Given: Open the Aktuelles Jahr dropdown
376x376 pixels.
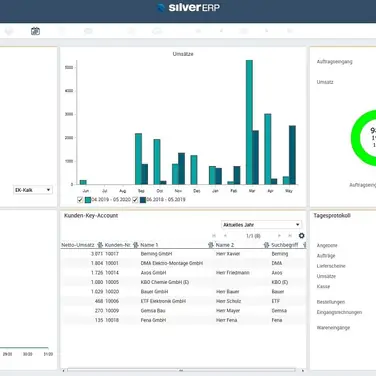Looking at the screenshot, I should (261, 225).
